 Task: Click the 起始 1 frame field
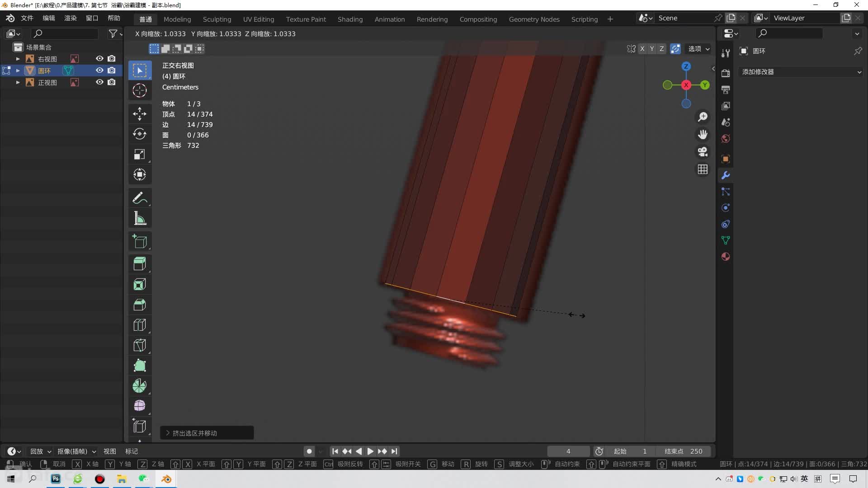(630, 451)
